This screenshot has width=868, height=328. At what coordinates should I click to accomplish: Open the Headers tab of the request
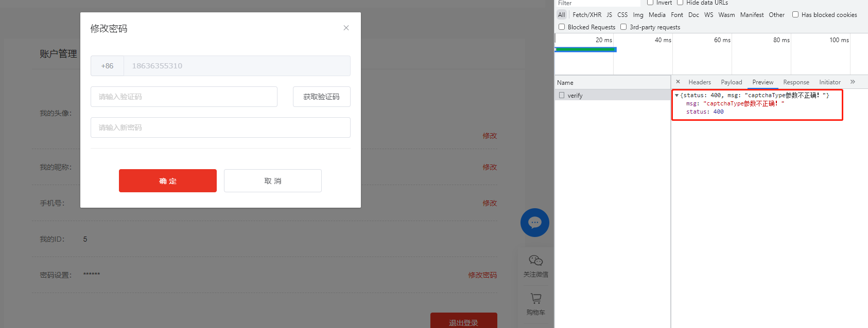700,82
